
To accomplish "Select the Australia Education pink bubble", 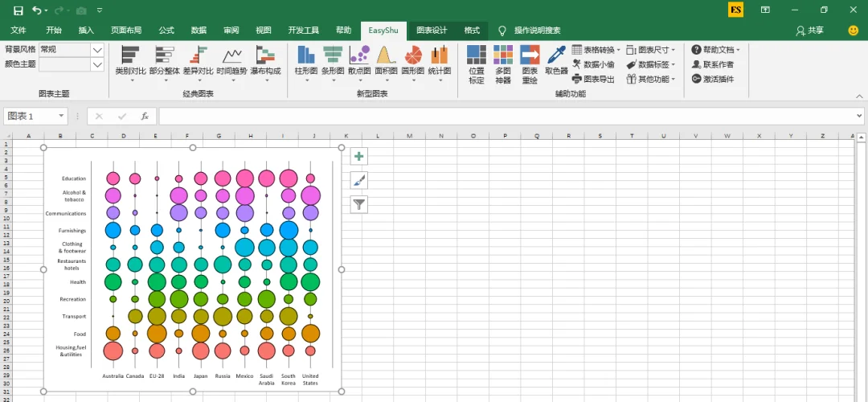I will 113,178.
